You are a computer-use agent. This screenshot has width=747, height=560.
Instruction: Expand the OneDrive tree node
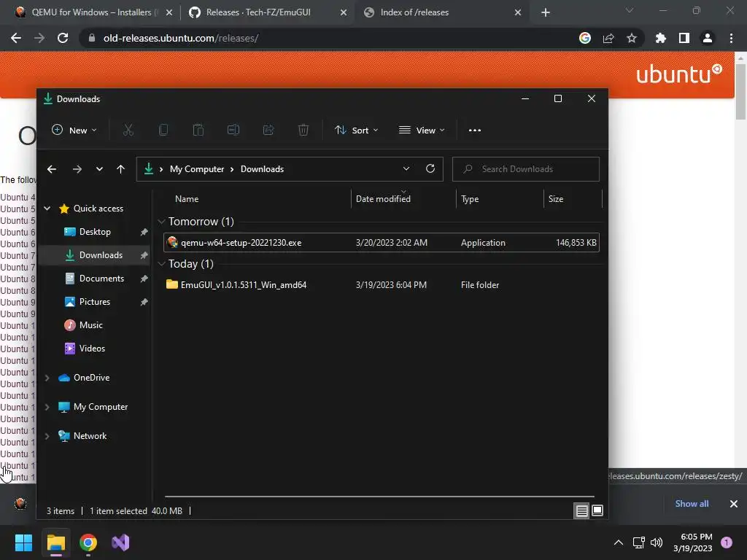47,378
